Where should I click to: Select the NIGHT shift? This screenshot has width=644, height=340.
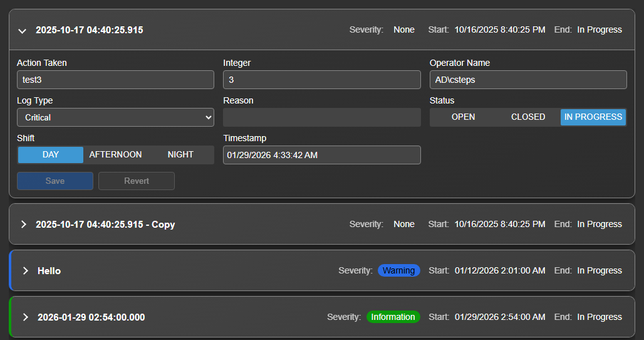[x=180, y=154]
